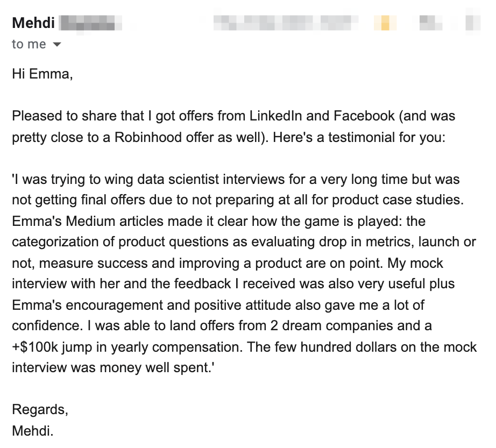Click the sender name Mehdi
496x448 pixels.
point(33,23)
